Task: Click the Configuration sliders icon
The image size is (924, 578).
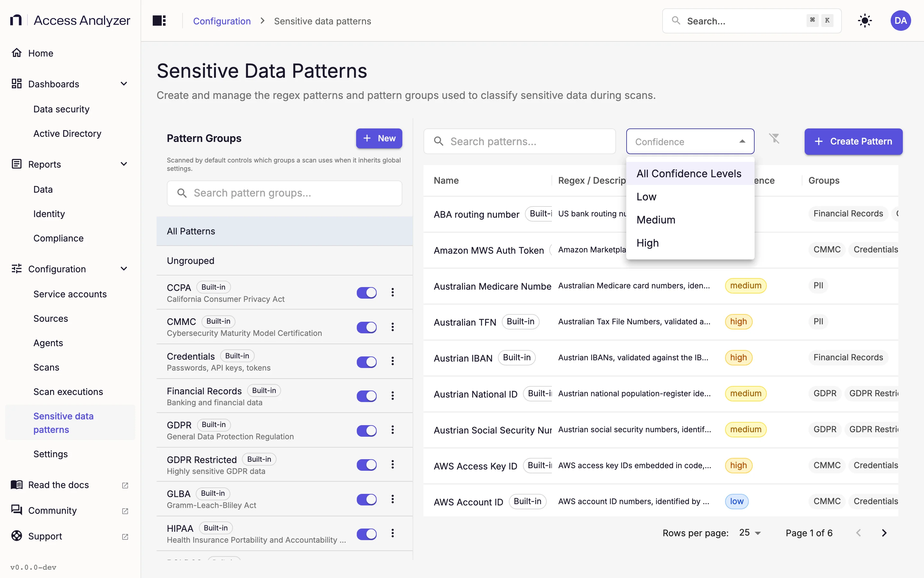Action: click(16, 269)
